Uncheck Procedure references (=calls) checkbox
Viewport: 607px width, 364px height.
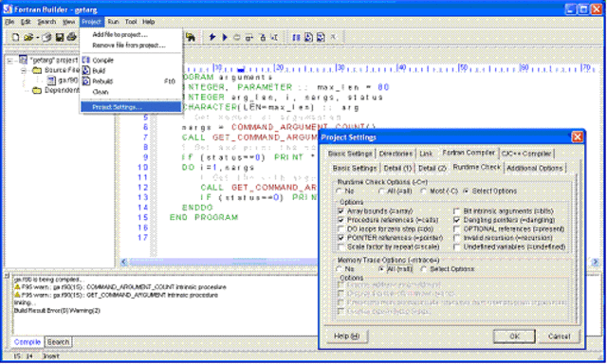340,220
